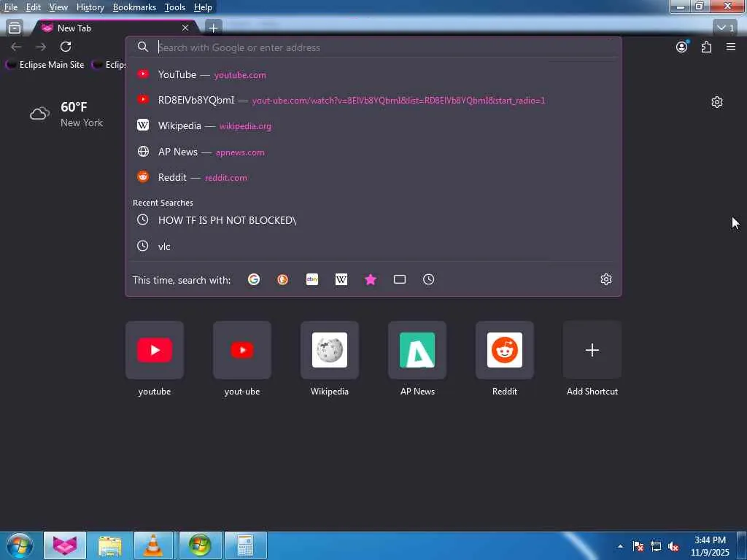Open search settings gear in dropdown
747x560 pixels.
click(x=606, y=279)
